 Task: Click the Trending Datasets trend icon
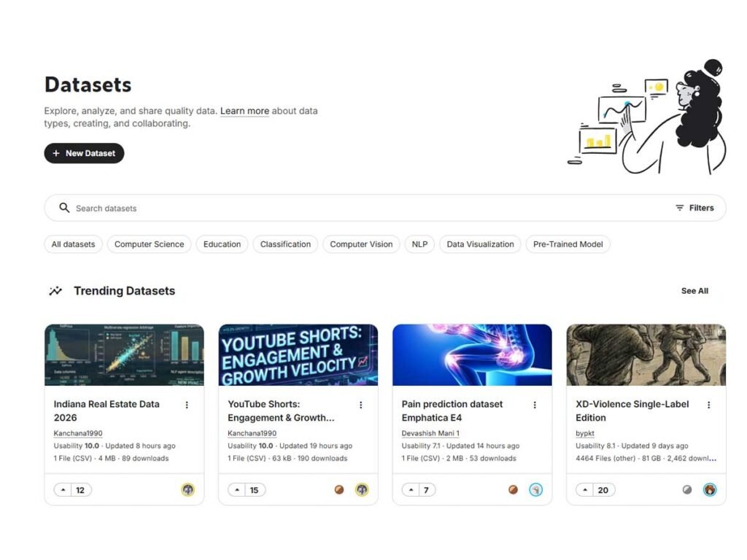tap(55, 291)
